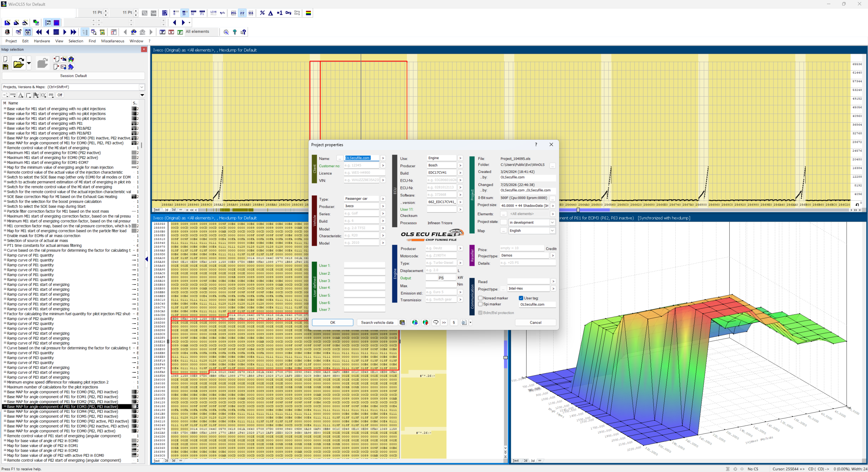Open the Hardware menu
Viewport: 868px width, 472px height.
pos(42,41)
